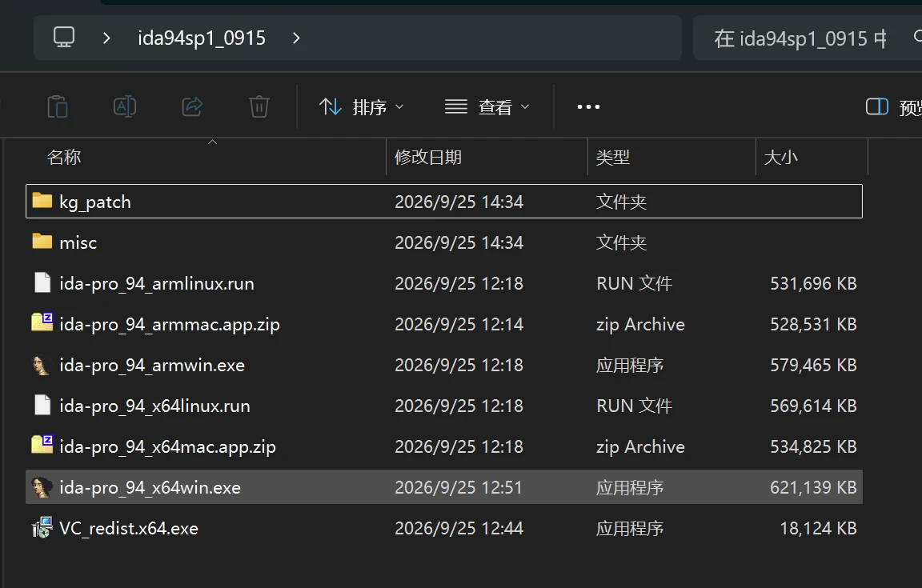This screenshot has width=922, height=588.
Task: Sort by 修改日期 column header
Action: (428, 157)
